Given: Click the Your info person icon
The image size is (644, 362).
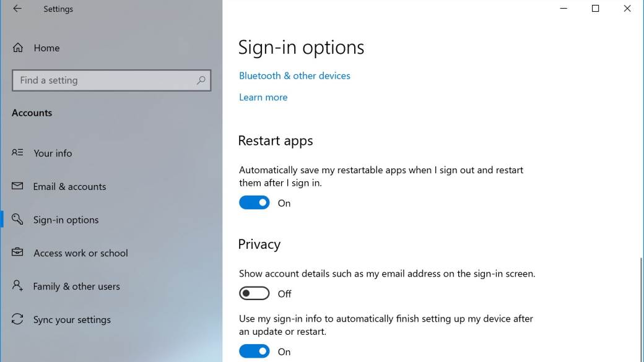Looking at the screenshot, I should coord(17,153).
